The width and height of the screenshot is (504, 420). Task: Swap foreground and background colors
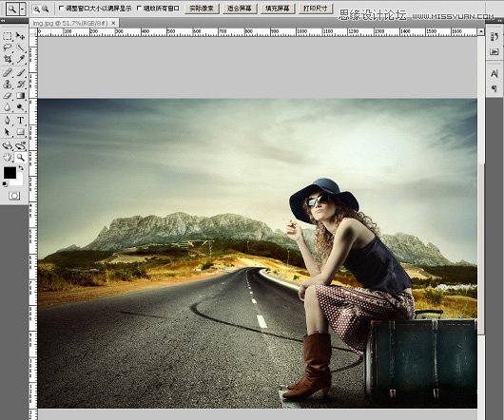tap(21, 168)
